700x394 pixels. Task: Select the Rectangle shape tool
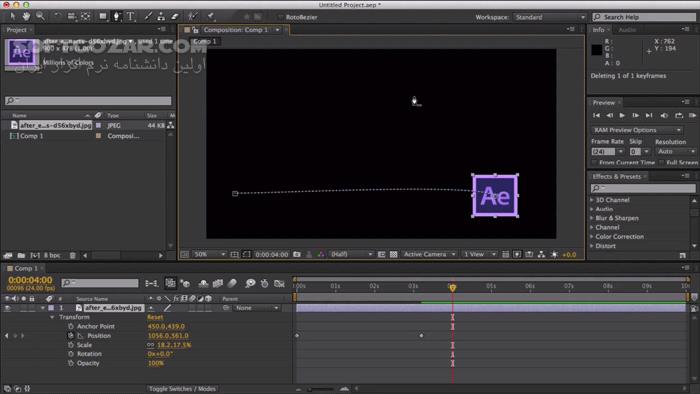(x=103, y=17)
